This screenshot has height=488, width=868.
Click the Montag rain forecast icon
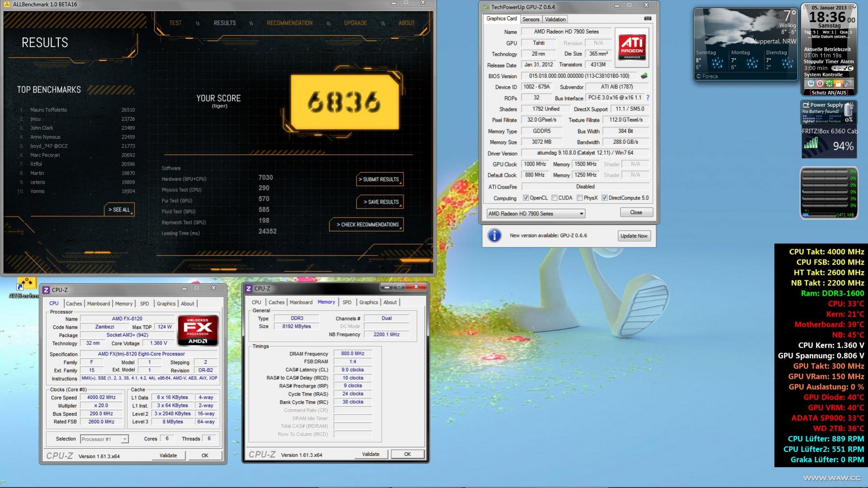(x=753, y=63)
